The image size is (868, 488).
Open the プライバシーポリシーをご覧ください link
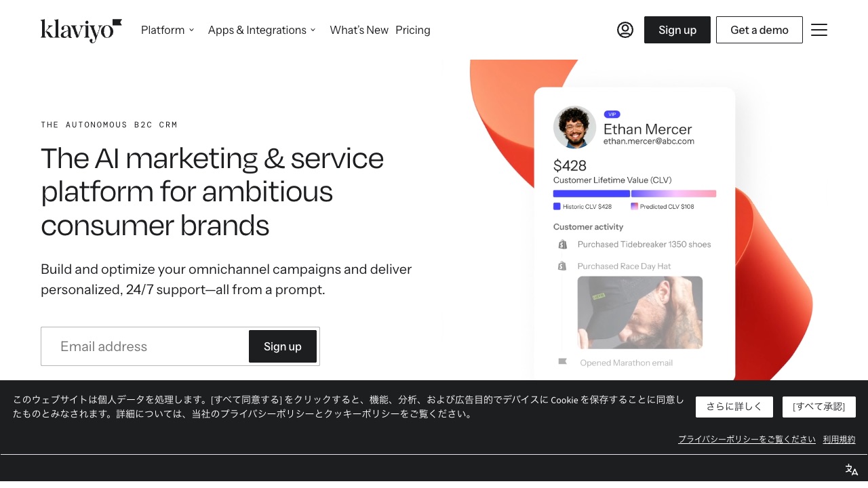click(747, 439)
